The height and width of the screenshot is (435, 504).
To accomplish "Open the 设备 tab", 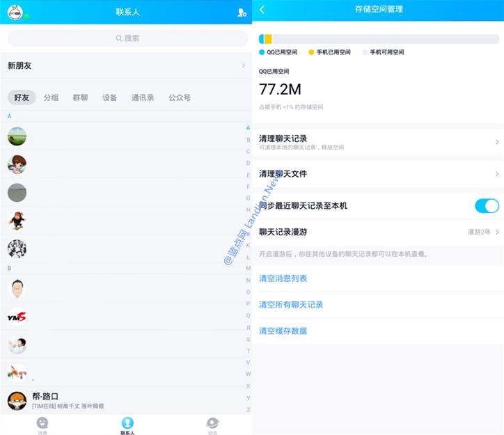I will (x=109, y=97).
